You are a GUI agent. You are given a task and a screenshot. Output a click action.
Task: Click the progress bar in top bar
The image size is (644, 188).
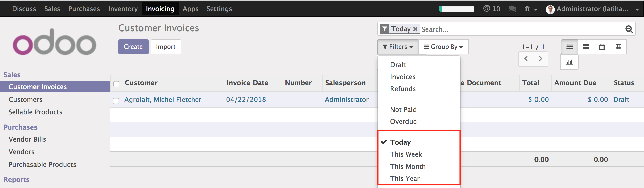pos(456,9)
